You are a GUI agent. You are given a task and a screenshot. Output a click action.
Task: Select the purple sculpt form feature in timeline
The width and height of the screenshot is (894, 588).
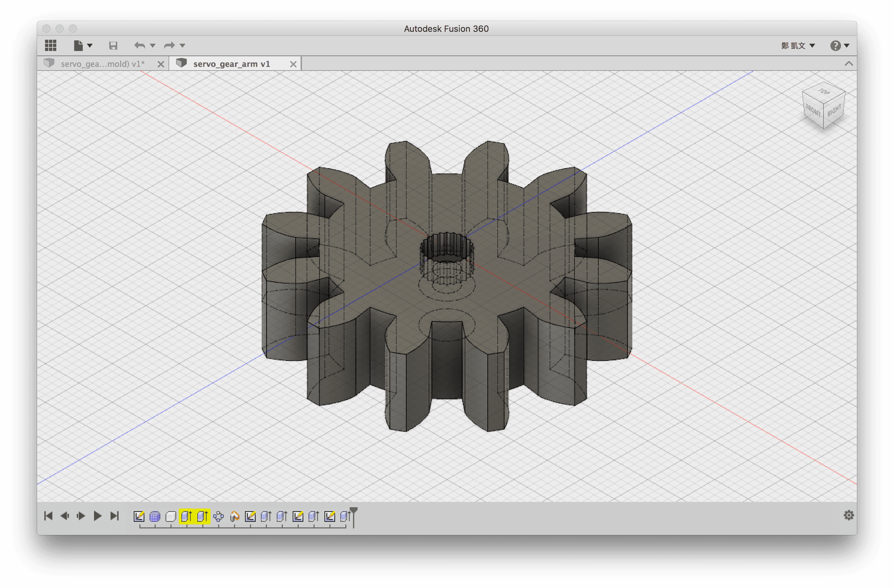[x=155, y=517]
